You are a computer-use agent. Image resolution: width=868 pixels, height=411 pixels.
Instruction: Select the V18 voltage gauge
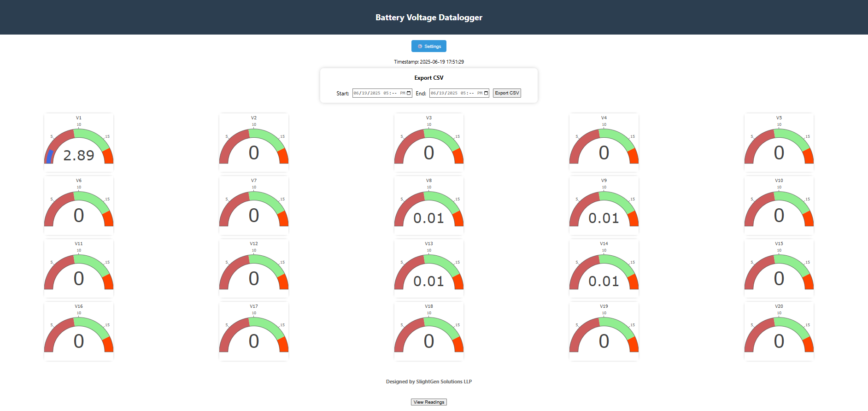[x=429, y=331]
